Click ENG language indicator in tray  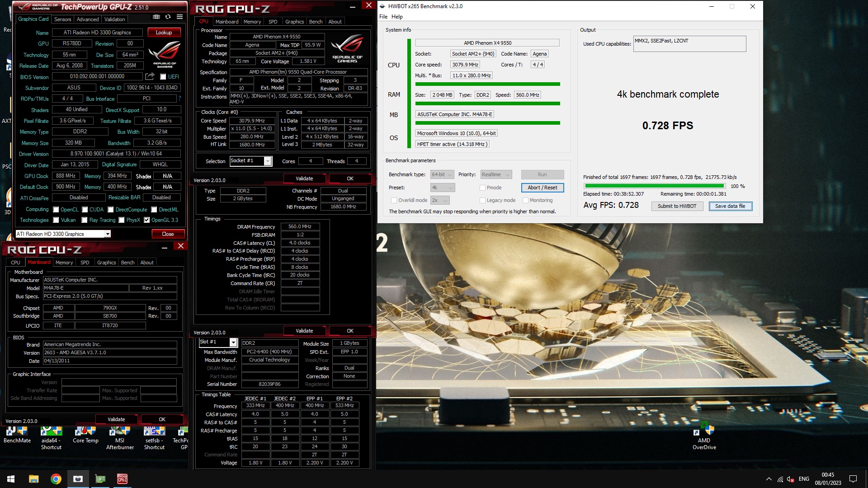click(x=804, y=479)
